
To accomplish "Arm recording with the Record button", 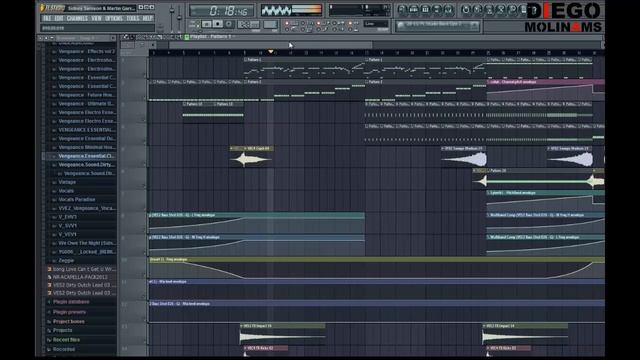I will click(x=229, y=24).
